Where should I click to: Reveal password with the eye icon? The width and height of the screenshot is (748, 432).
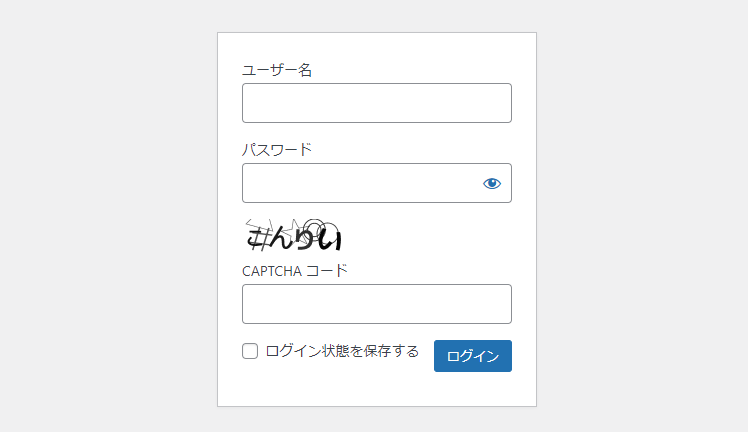(491, 183)
